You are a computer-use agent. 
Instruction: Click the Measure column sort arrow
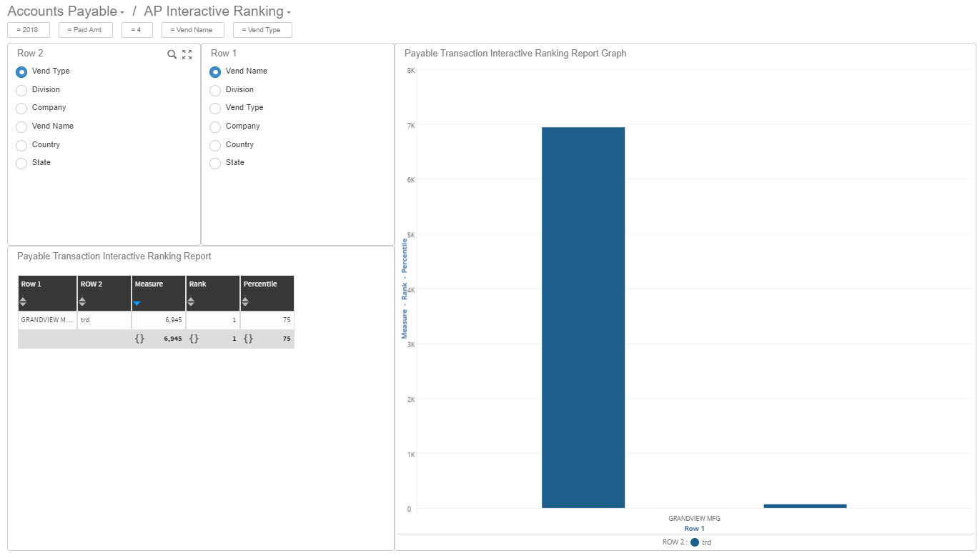point(137,304)
